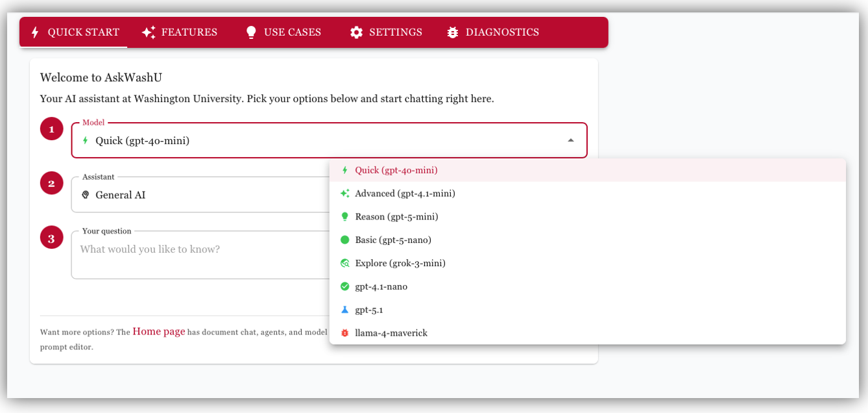This screenshot has height=413, width=868.
Task: Click the red bug icon beside llama-4-maverick
Action: coord(345,333)
